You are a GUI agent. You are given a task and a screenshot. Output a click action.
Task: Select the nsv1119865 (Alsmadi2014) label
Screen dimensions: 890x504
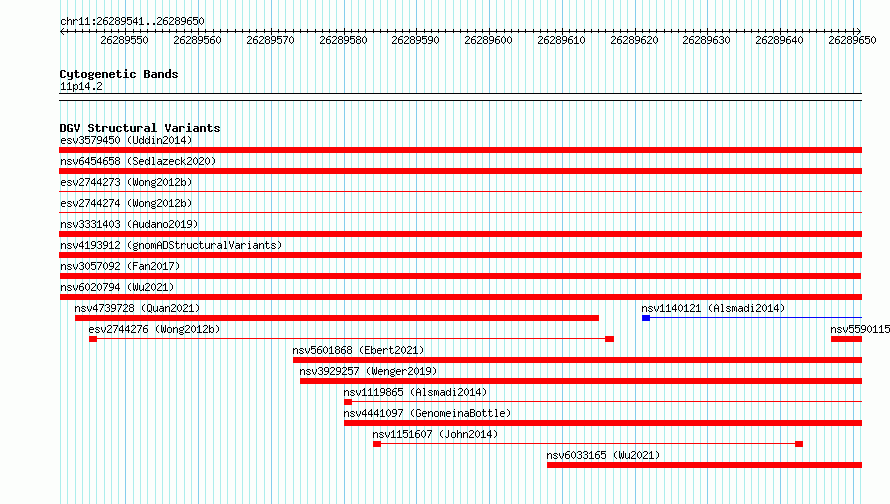pos(415,392)
